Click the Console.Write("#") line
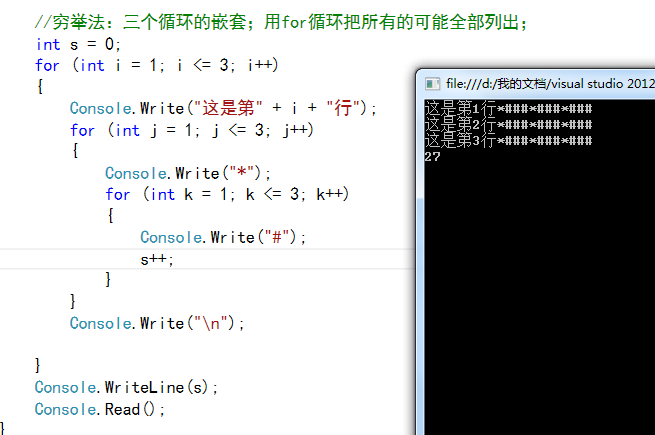The image size is (655, 435). point(223,237)
